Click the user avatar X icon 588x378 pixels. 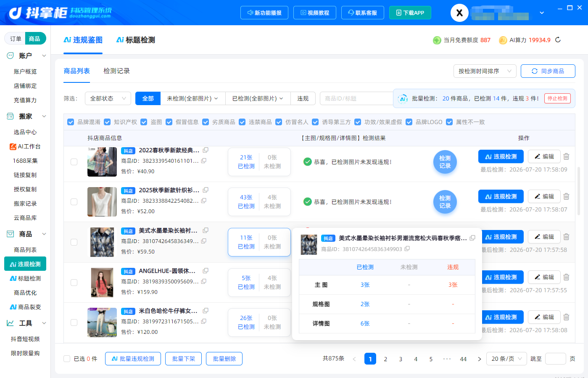coord(459,13)
